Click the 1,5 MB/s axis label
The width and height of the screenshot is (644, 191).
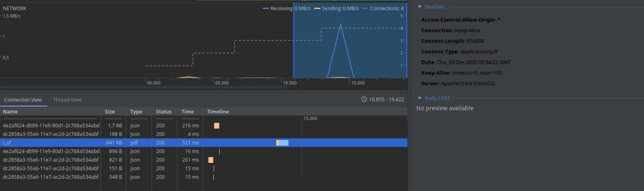pos(12,16)
